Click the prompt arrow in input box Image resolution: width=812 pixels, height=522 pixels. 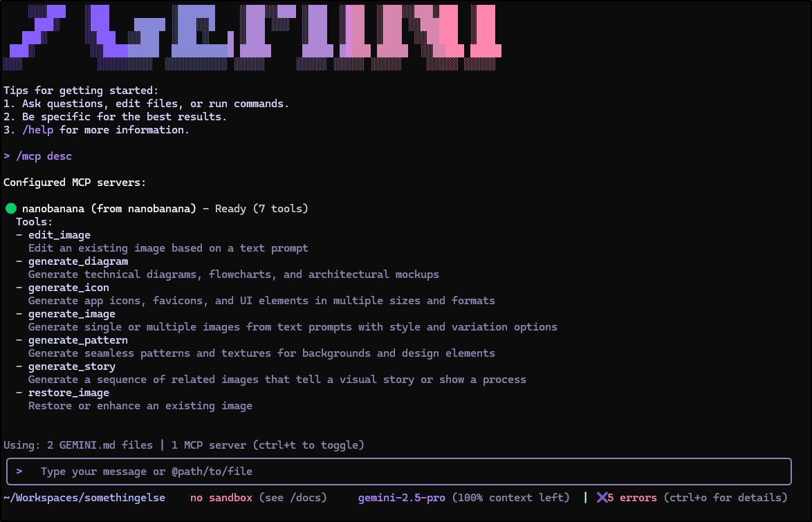(19, 472)
